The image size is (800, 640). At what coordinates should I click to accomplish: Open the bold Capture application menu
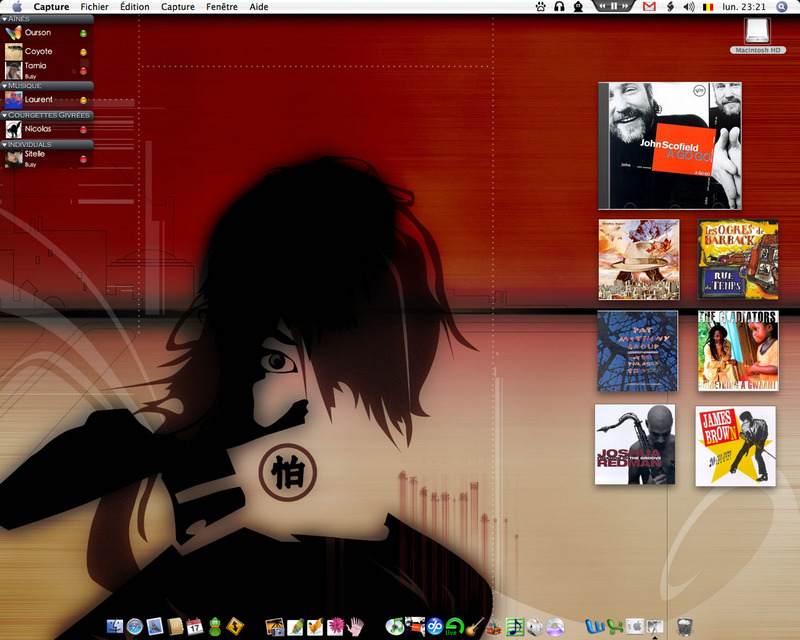[x=51, y=7]
